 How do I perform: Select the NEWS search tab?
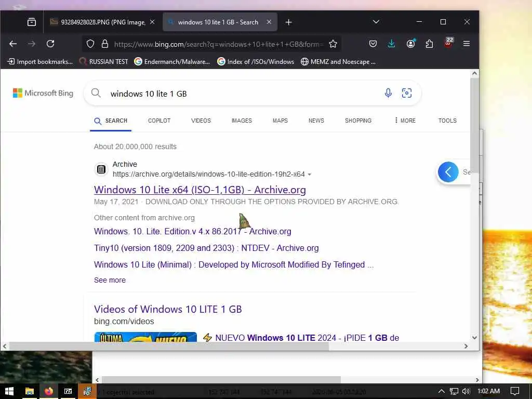coord(316,121)
